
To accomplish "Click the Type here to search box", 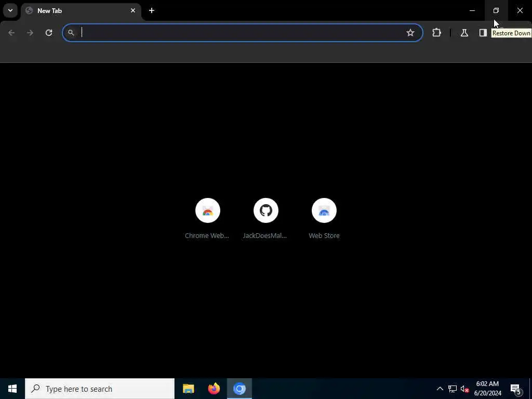I will point(100,389).
